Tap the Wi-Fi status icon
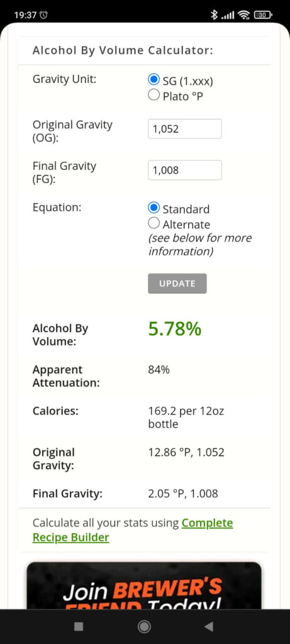Viewport: 290px width, 644px height. [244, 15]
